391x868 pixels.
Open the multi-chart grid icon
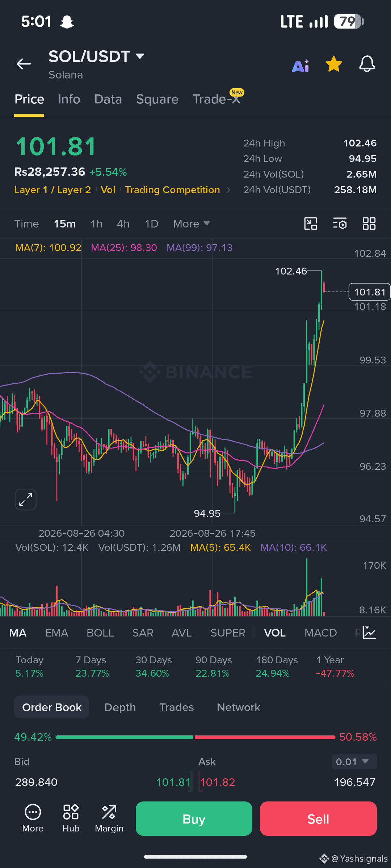(369, 224)
